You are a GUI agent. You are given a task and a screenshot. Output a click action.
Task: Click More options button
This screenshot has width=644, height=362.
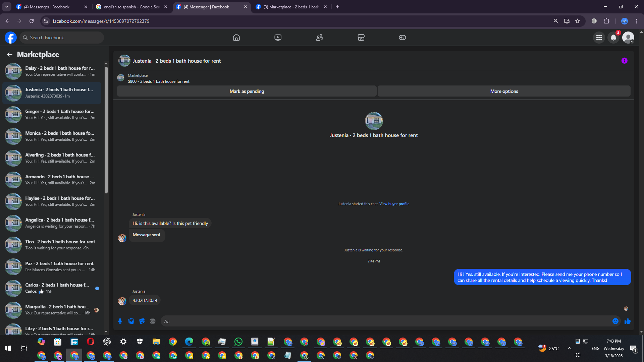click(504, 91)
